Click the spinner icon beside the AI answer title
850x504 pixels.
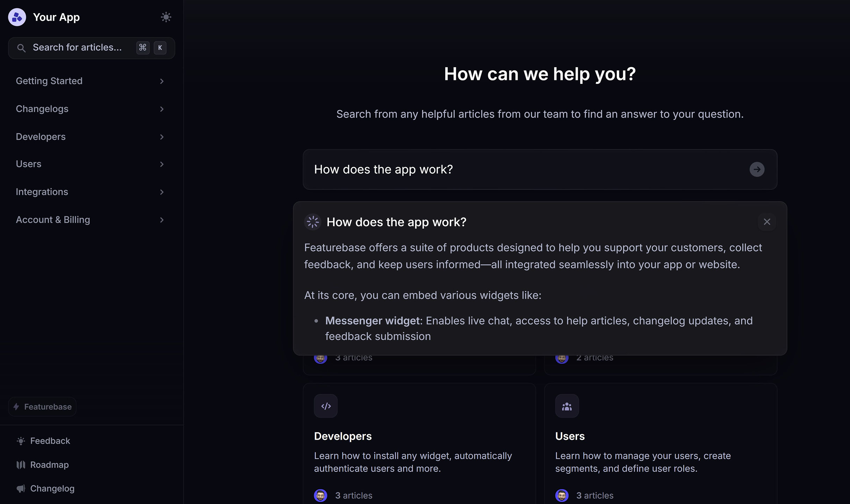click(x=312, y=222)
